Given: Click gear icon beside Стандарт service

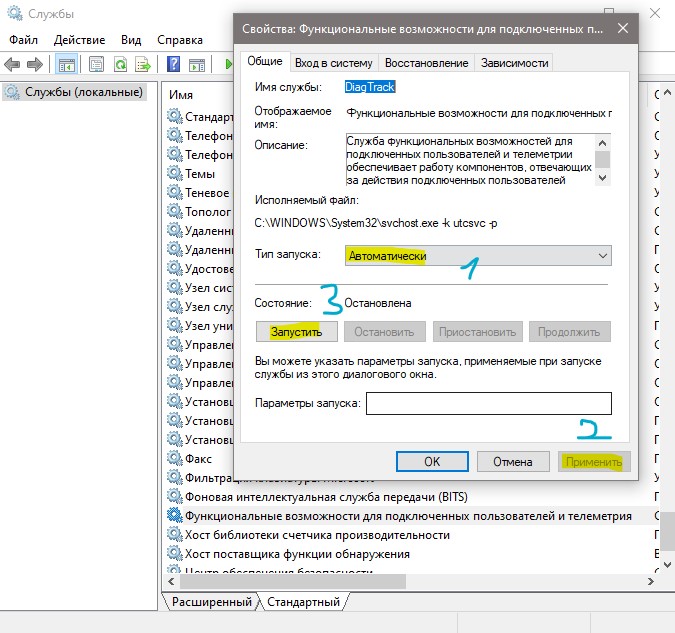Looking at the screenshot, I should coord(174,116).
